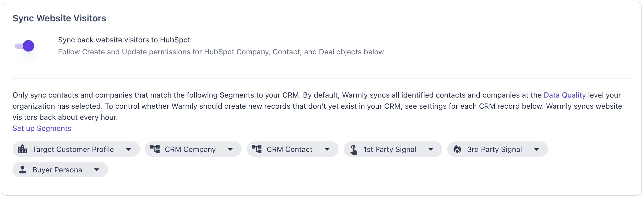Click the CRM Contact hierarchy icon
Screen dimensions: 644x198
(x=257, y=149)
